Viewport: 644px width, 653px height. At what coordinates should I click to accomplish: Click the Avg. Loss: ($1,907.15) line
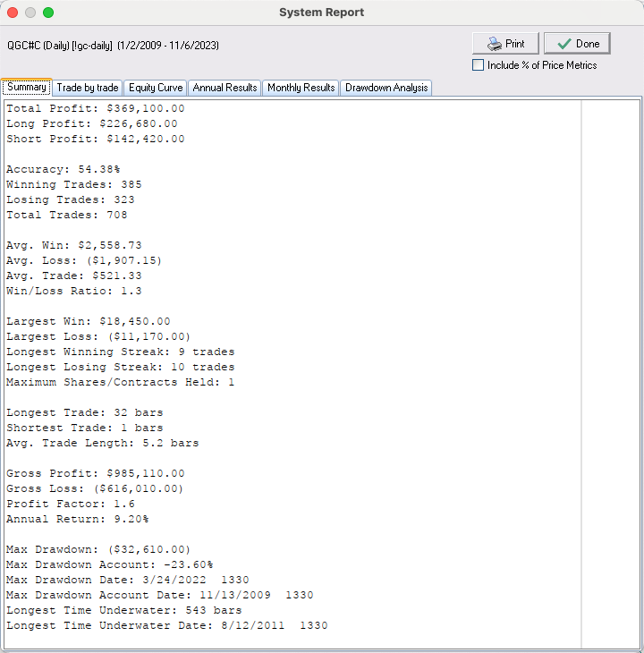[x=84, y=260]
